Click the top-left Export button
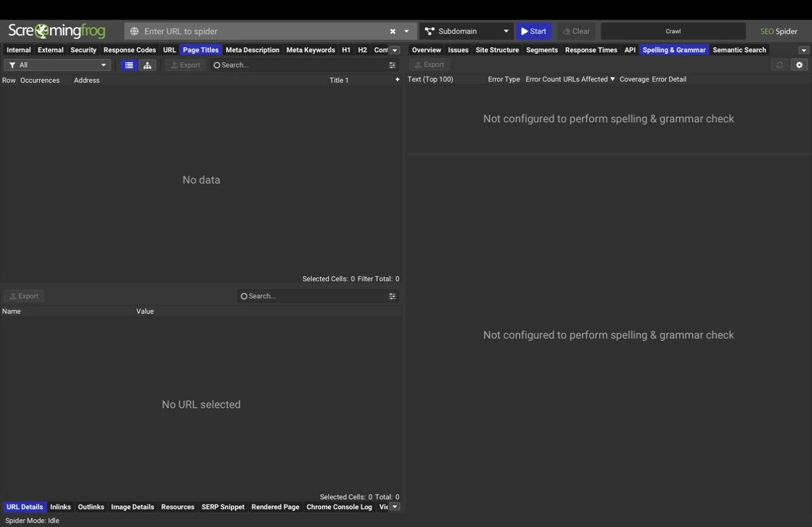The height and width of the screenshot is (527, 812). point(186,65)
